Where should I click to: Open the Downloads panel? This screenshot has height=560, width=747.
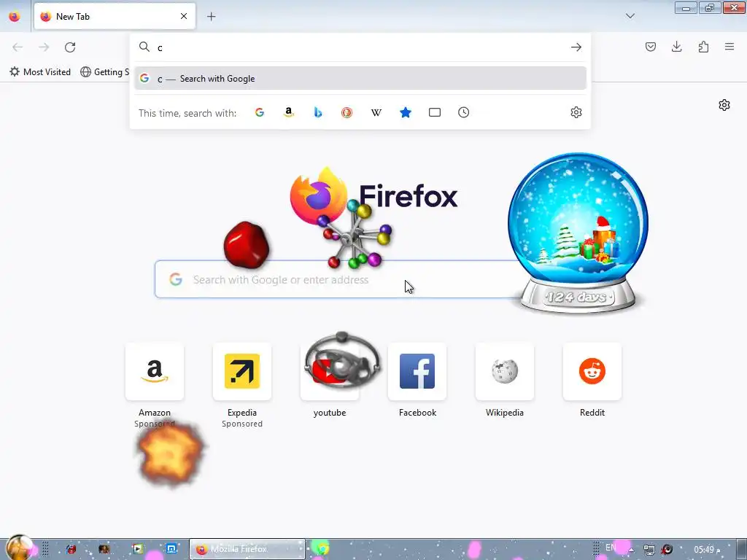[676, 47]
